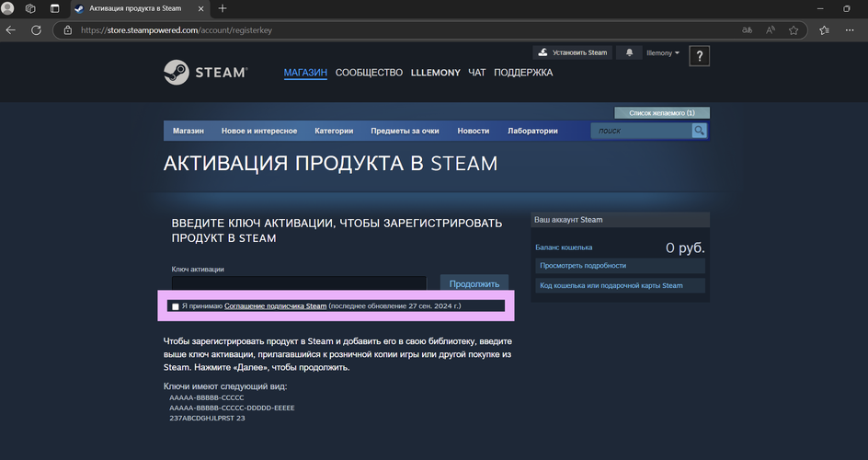Toggle the read aloud icon in address bar
Screen dimensions: 868x460
point(770,30)
